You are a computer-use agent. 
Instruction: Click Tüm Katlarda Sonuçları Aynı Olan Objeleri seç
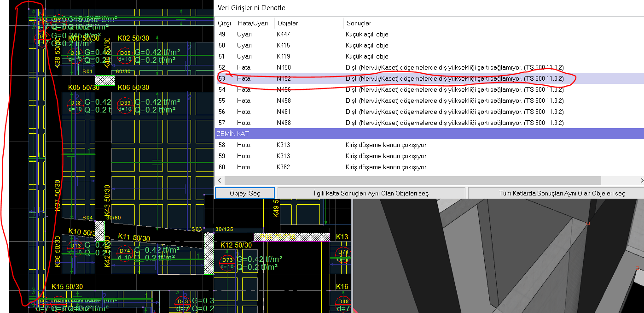[555, 193]
